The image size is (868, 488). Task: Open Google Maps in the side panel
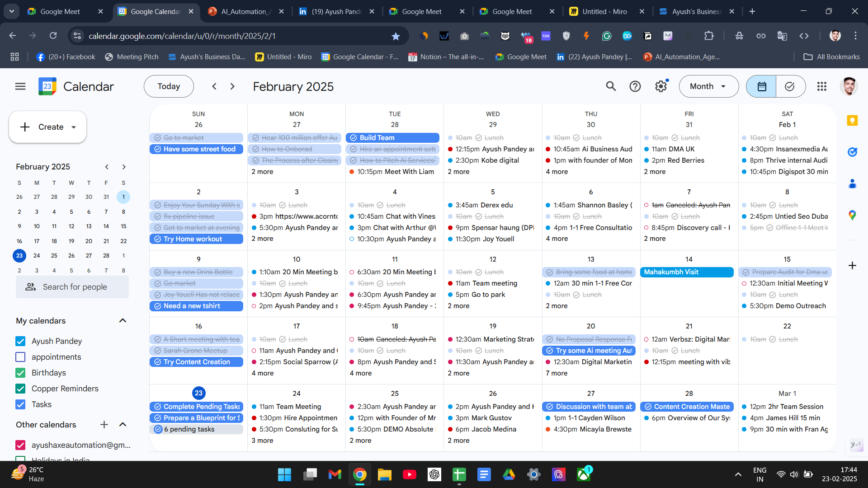(x=852, y=215)
